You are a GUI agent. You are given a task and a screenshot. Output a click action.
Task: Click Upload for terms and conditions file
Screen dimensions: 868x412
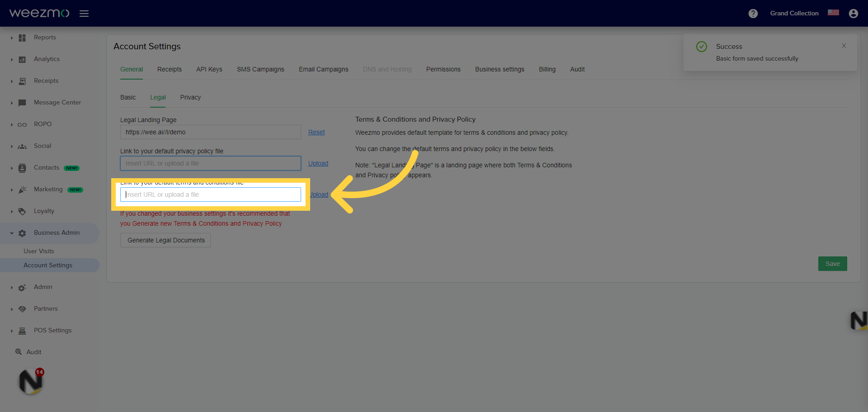click(x=319, y=194)
